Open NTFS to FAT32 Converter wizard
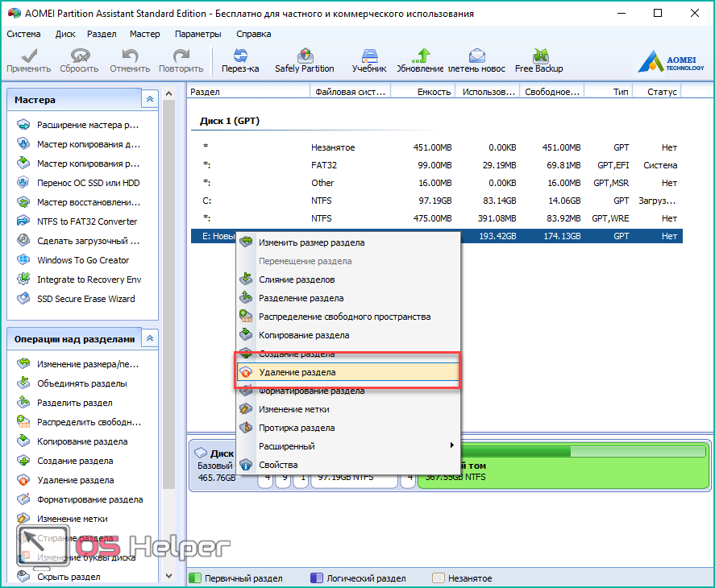This screenshot has height=588, width=715. 87,222
